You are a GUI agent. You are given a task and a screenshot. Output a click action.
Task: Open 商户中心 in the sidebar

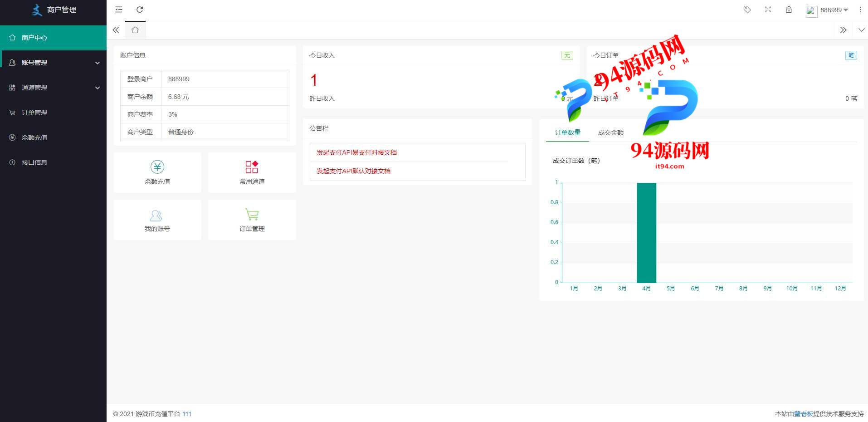click(53, 38)
